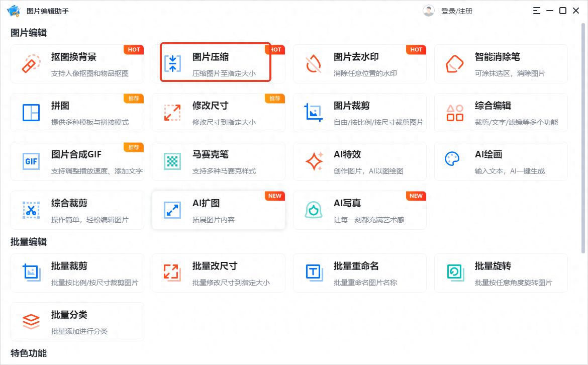Open the hamburger menu in the title bar

[x=537, y=11]
